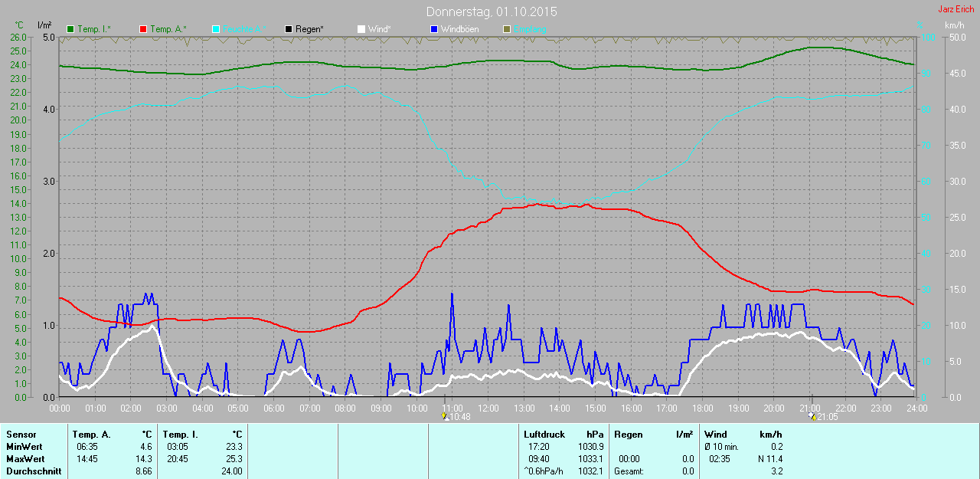This screenshot has width=980, height=479.
Task: Click the Jarz Erich name in corner
Action: (956, 9)
